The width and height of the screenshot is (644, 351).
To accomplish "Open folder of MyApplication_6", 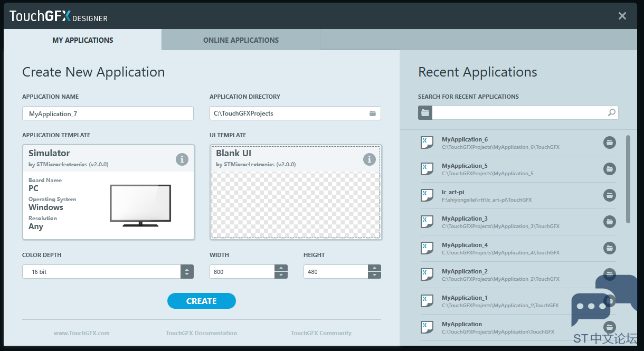I will coord(610,143).
